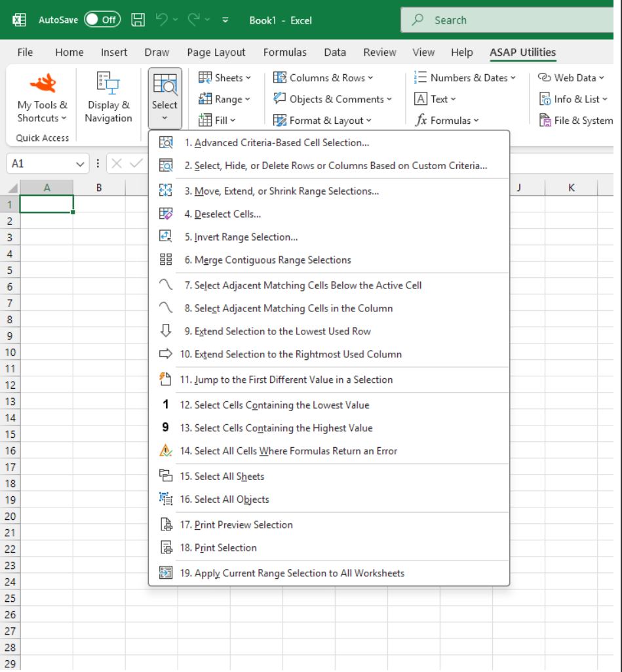The width and height of the screenshot is (622, 672).
Task: Click the My Tools & Shortcuts rabbit icon
Action: tap(43, 83)
